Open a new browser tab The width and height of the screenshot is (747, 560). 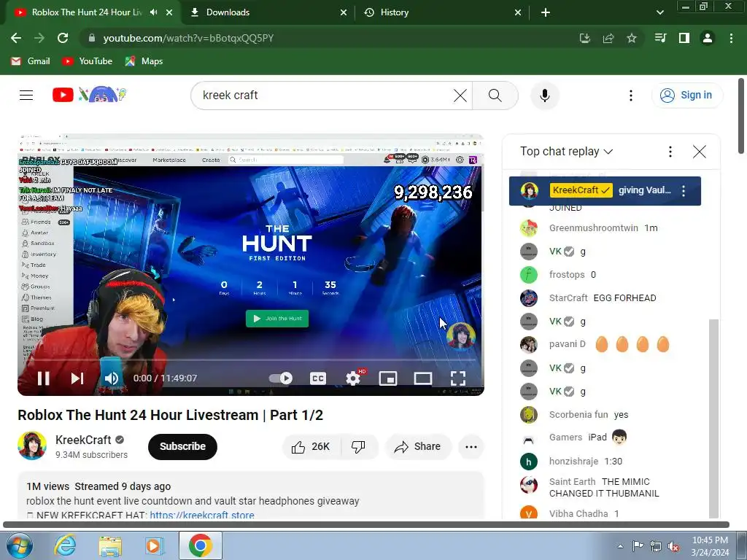(x=546, y=12)
